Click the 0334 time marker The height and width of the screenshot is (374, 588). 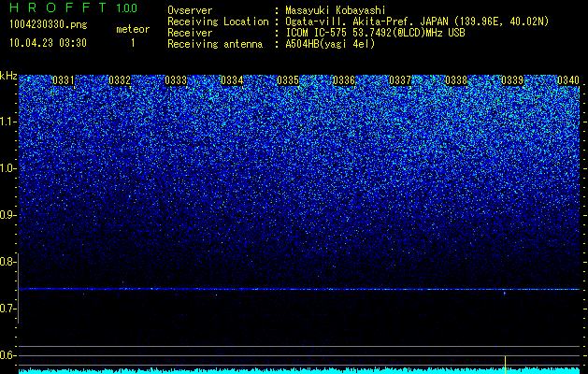pyautogui.click(x=232, y=80)
